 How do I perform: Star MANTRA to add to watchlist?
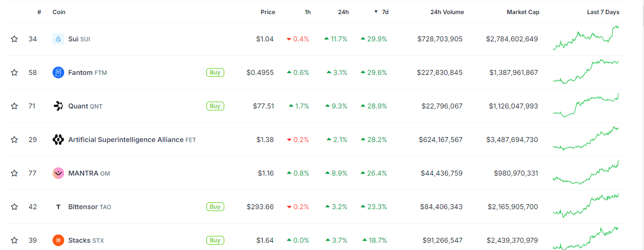15,173
